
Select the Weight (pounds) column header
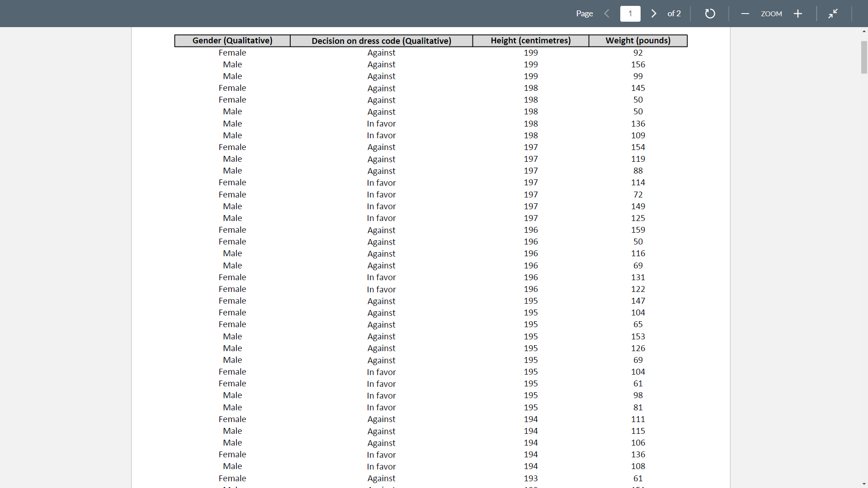coord(638,41)
